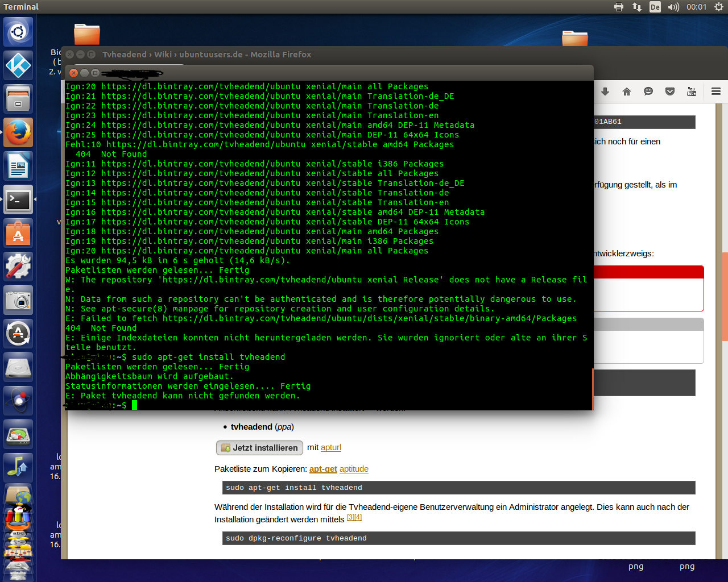Click the green terminal cursor at prompt

point(134,405)
